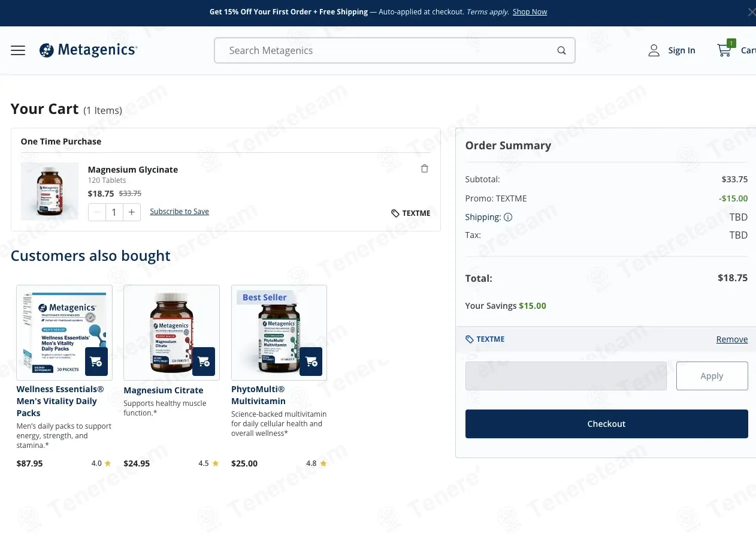The image size is (756, 554).
Task: Click the 4.8 star rating
Action: (316, 463)
